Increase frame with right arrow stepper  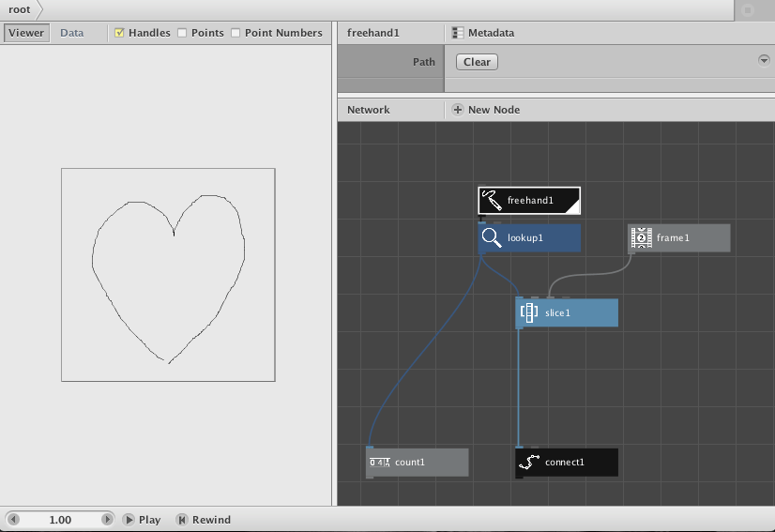click(107, 519)
